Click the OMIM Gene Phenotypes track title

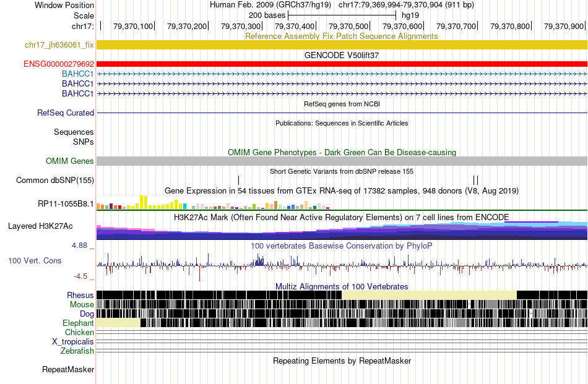click(x=342, y=153)
